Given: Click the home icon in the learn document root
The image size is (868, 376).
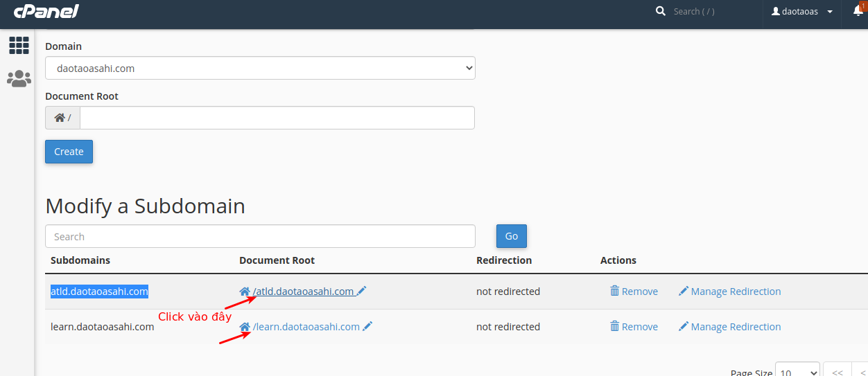Looking at the screenshot, I should tap(245, 327).
